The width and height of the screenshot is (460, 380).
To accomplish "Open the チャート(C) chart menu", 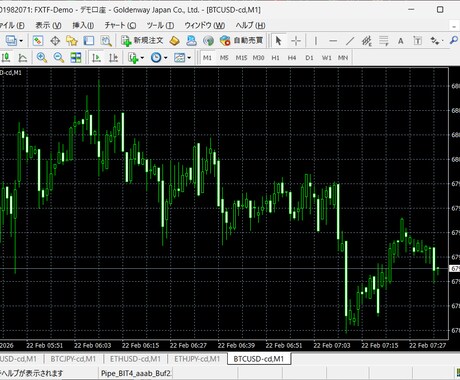I will 120,25.
